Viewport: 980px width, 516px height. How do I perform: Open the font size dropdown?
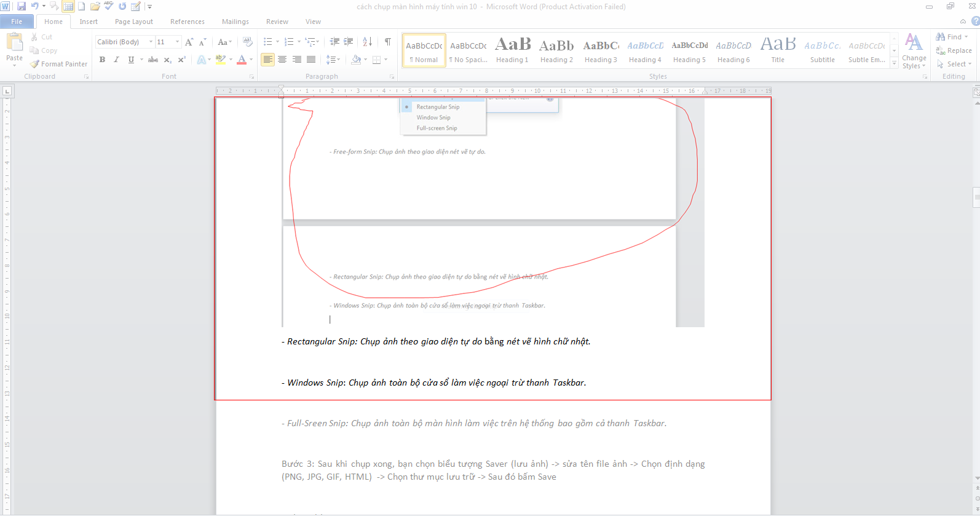[177, 42]
